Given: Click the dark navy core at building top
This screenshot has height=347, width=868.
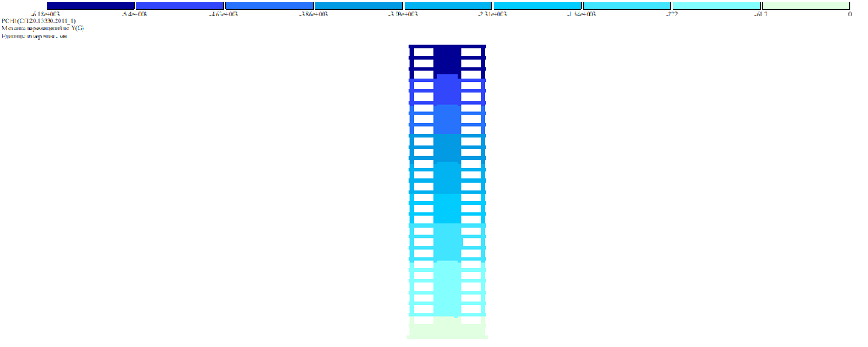Looking at the screenshot, I should click(447, 60).
